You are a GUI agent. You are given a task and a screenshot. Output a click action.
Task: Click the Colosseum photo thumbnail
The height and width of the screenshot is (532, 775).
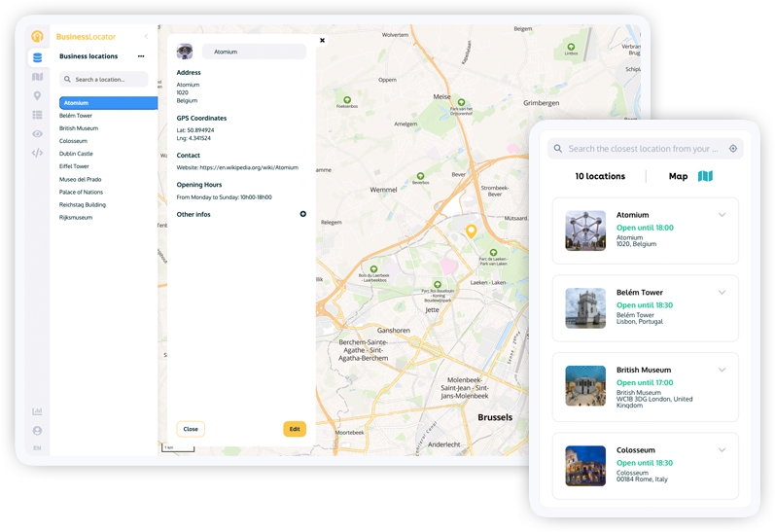click(x=585, y=466)
